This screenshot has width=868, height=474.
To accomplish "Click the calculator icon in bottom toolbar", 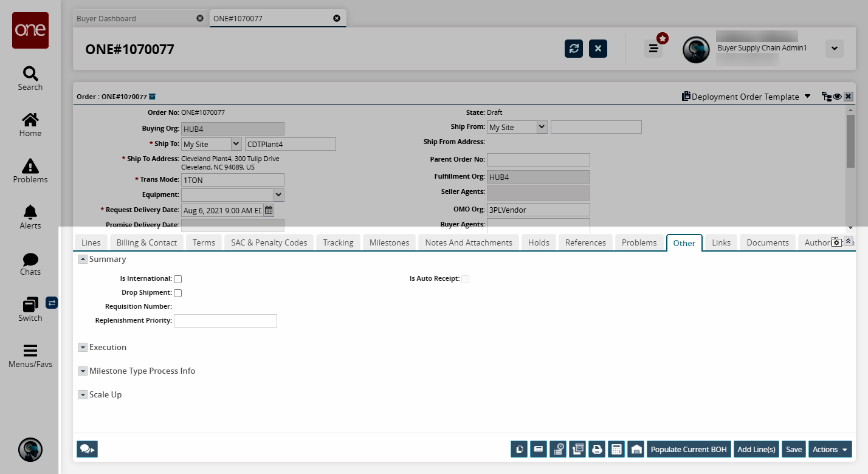I will [616, 449].
